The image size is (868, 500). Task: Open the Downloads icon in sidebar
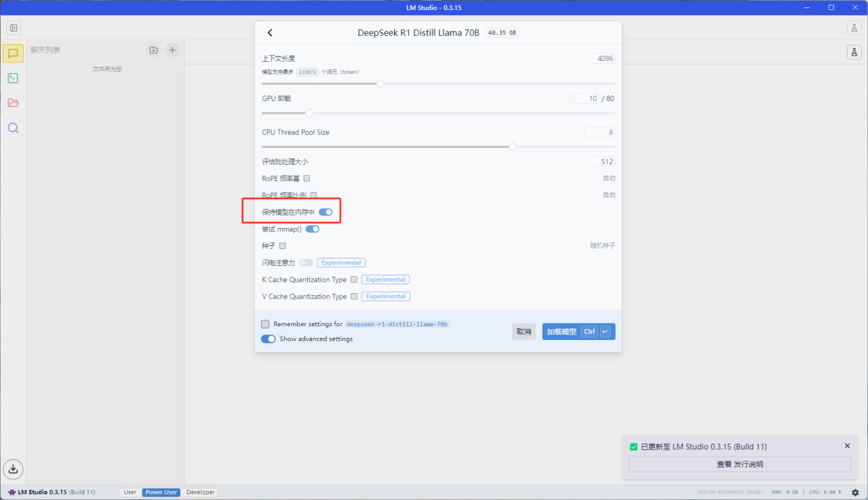coord(13,469)
